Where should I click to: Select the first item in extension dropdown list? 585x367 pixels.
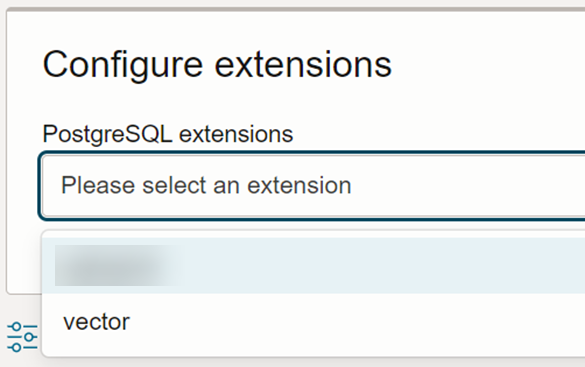(313, 266)
